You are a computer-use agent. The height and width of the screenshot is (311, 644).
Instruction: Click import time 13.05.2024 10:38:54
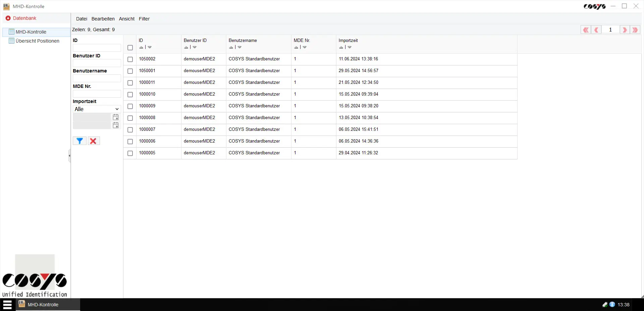tap(358, 118)
